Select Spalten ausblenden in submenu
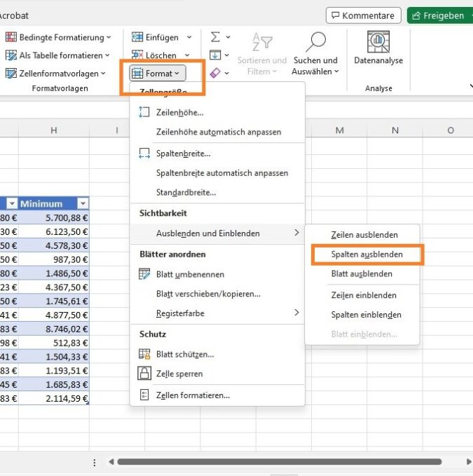This screenshot has width=473, height=476. point(366,254)
